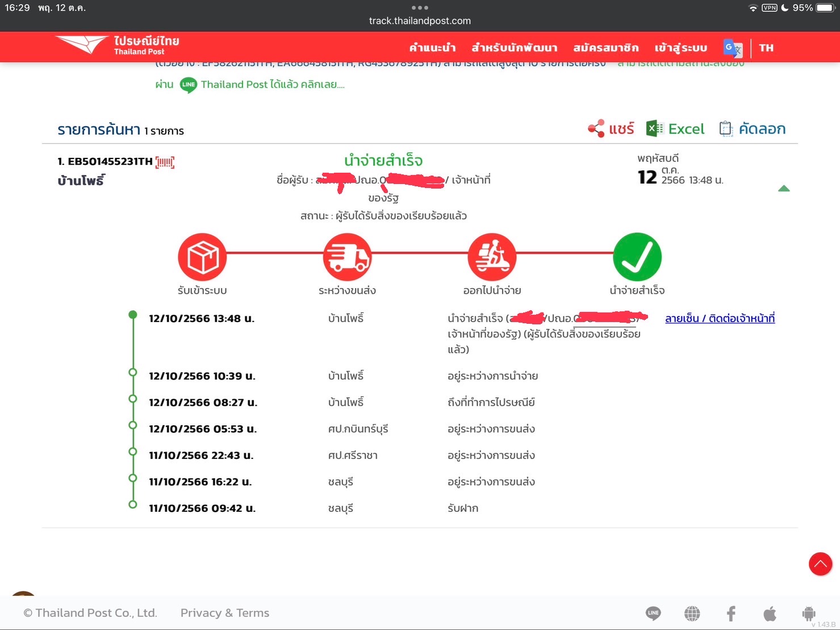The height and width of the screenshot is (630, 840).
Task: Open the Facebook icon in footer
Action: coord(731,614)
